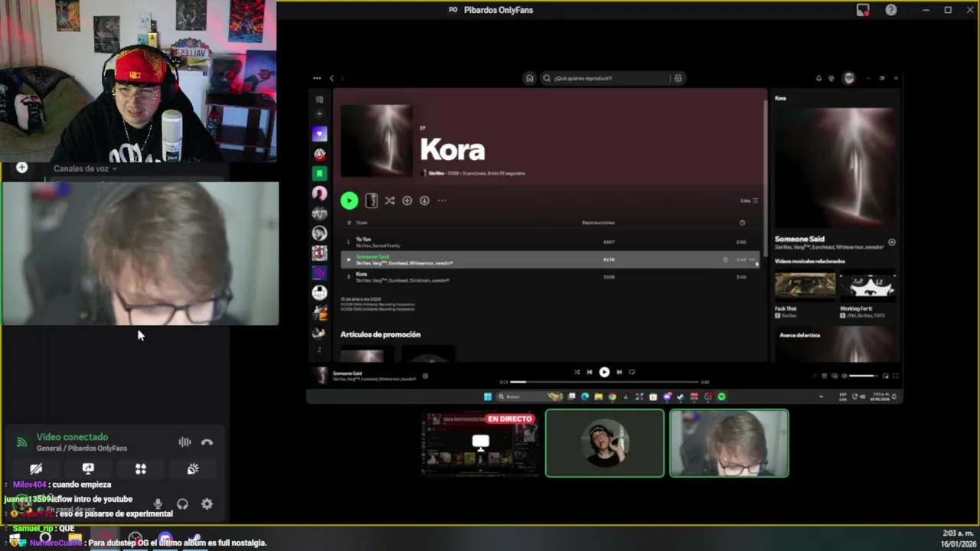Image resolution: width=980 pixels, height=551 pixels.
Task: Seek on the song progress bar
Action: 604,381
